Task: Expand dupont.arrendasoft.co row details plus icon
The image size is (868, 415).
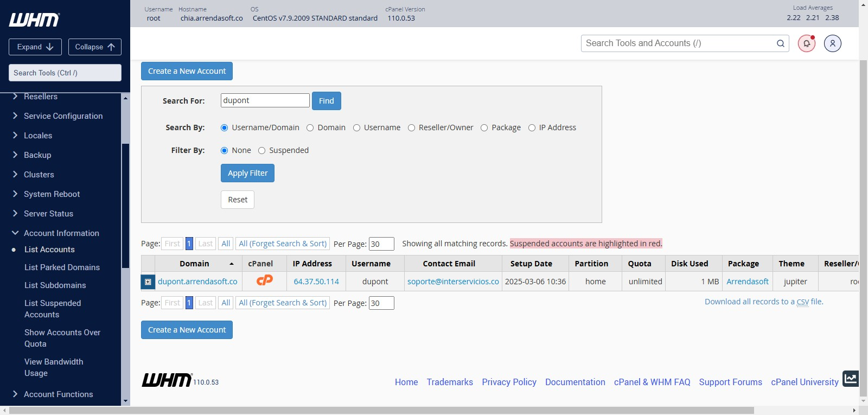Action: coord(148,282)
